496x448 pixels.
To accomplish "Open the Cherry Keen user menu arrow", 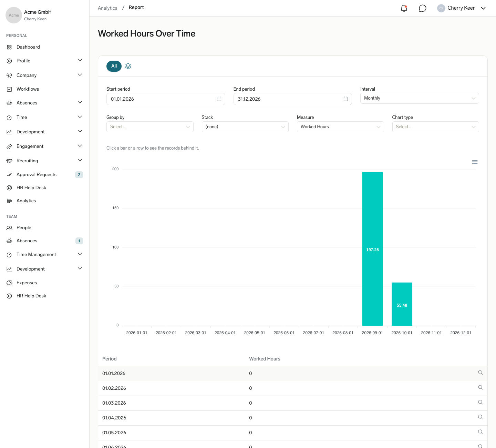I will click(x=483, y=8).
